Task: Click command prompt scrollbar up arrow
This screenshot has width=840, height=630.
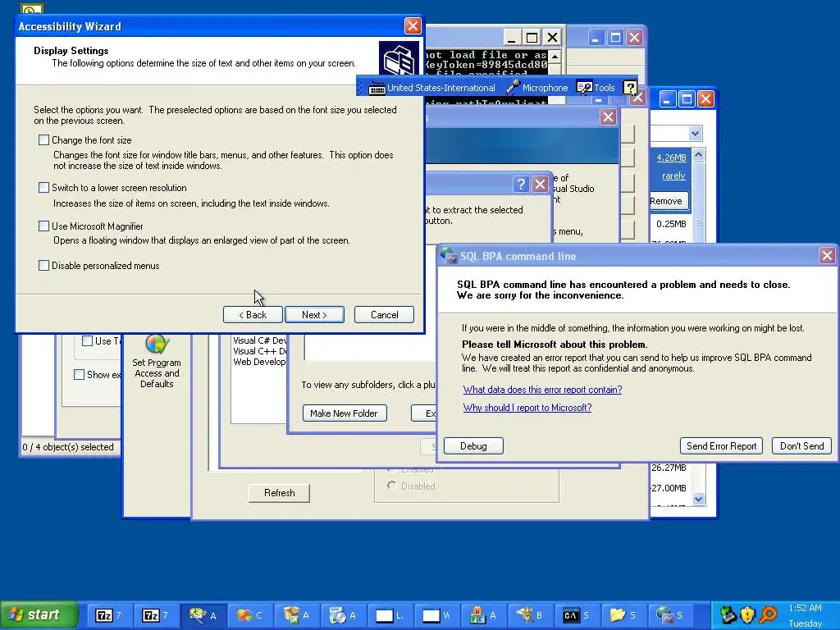Action: point(555,57)
